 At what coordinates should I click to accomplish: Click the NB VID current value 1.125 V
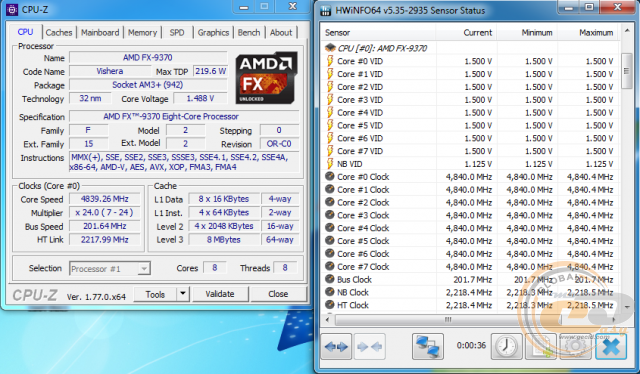pyautogui.click(x=478, y=164)
